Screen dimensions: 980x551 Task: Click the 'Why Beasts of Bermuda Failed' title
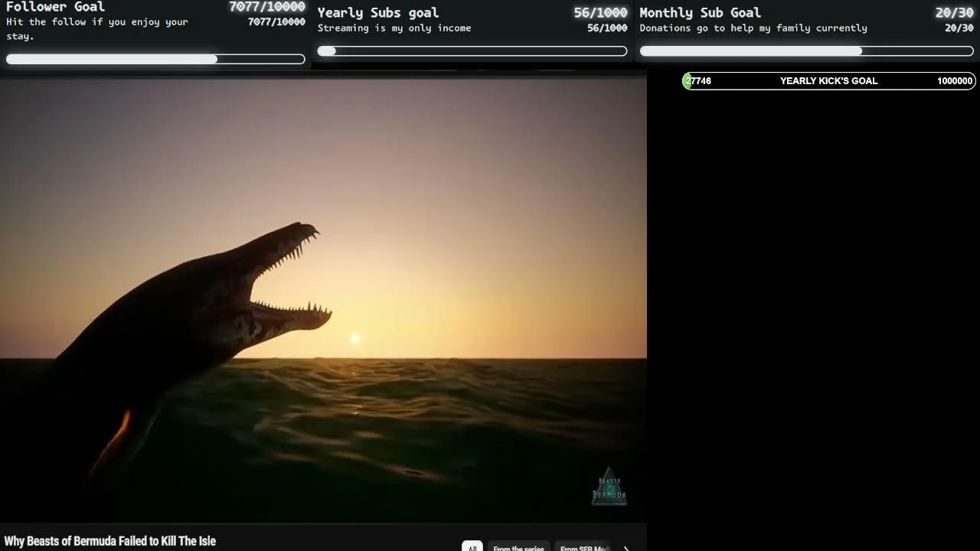tap(110, 541)
